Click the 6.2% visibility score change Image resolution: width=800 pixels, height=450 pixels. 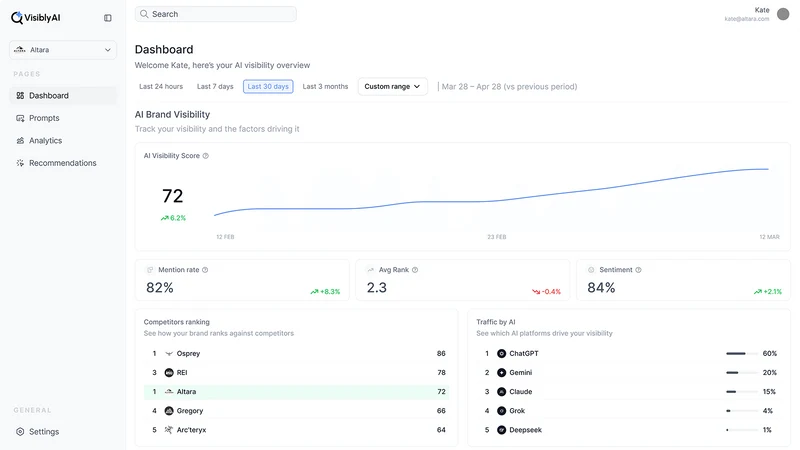[173, 218]
